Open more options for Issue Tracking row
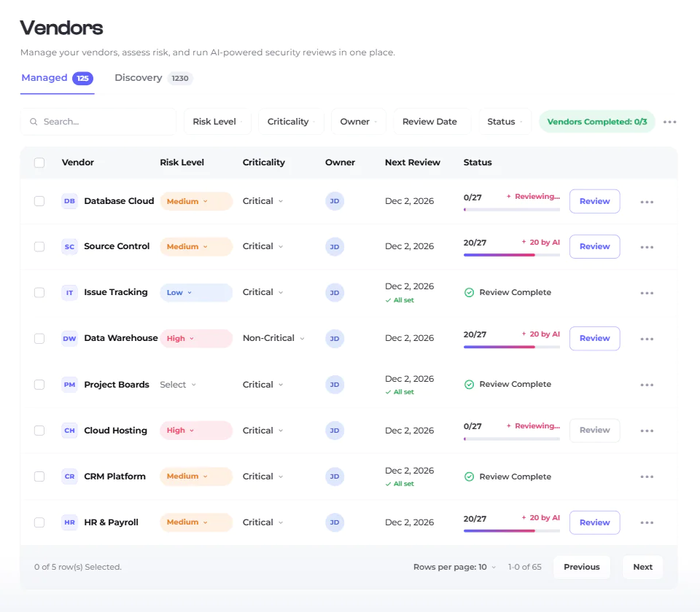 pos(647,293)
